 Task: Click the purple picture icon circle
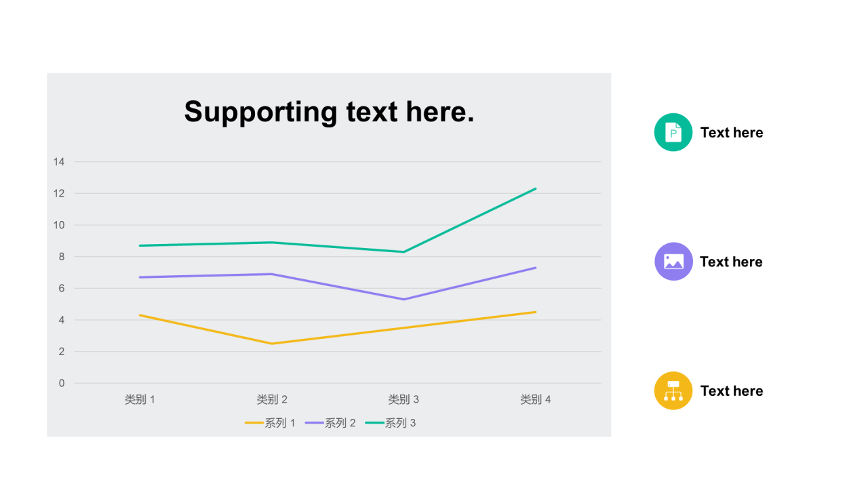point(673,262)
